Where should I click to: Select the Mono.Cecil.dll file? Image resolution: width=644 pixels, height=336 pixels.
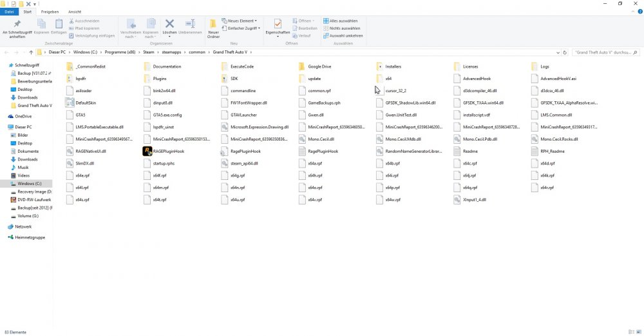click(316, 139)
